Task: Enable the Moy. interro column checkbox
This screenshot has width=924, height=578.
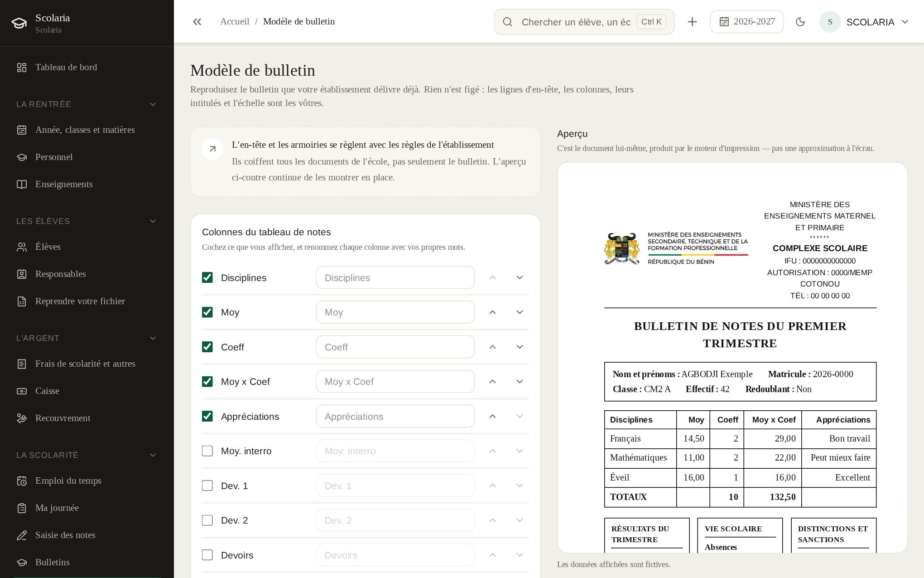Action: click(x=207, y=451)
